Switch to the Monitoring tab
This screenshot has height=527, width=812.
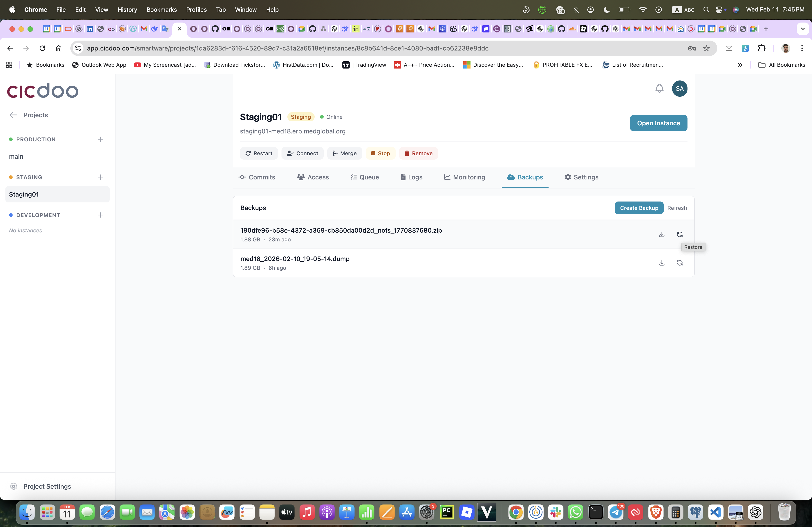tap(464, 177)
